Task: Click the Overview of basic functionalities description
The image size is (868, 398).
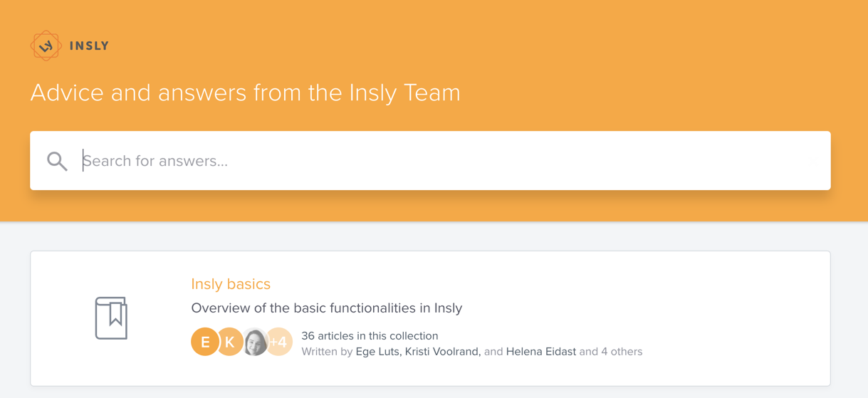Action: tap(327, 308)
